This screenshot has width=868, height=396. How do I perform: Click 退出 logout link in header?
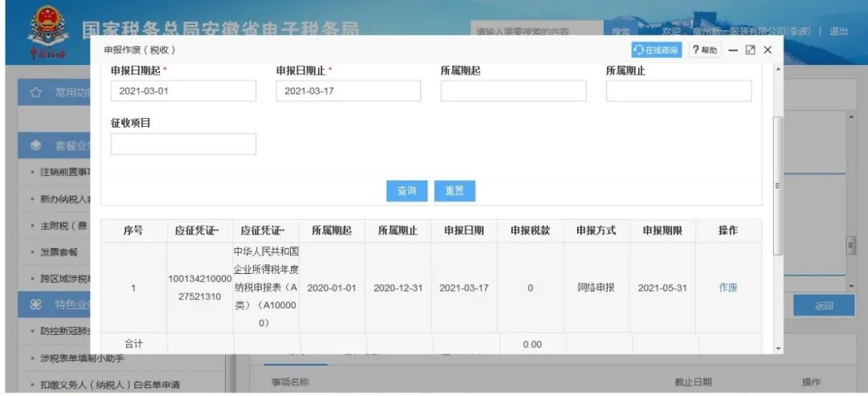(838, 31)
